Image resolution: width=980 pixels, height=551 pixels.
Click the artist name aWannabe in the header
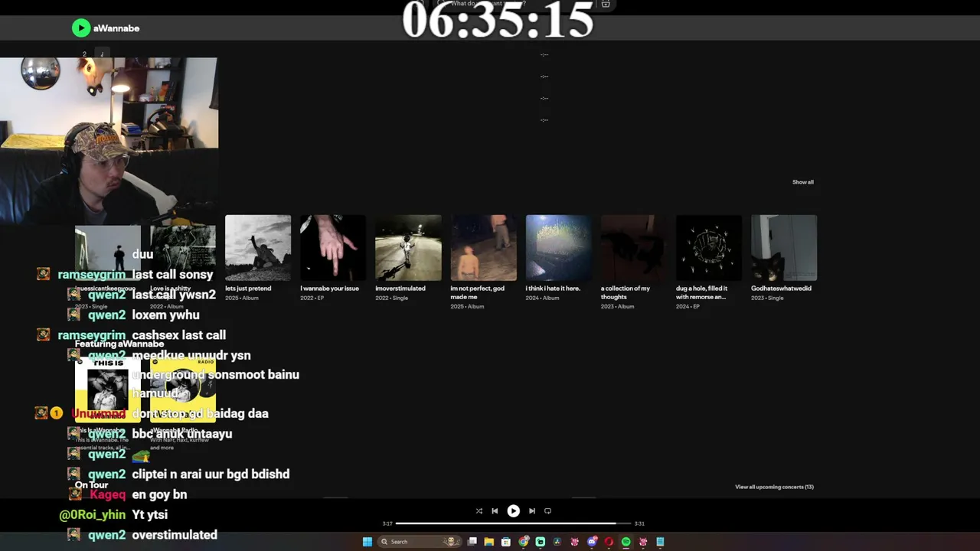pos(116,28)
